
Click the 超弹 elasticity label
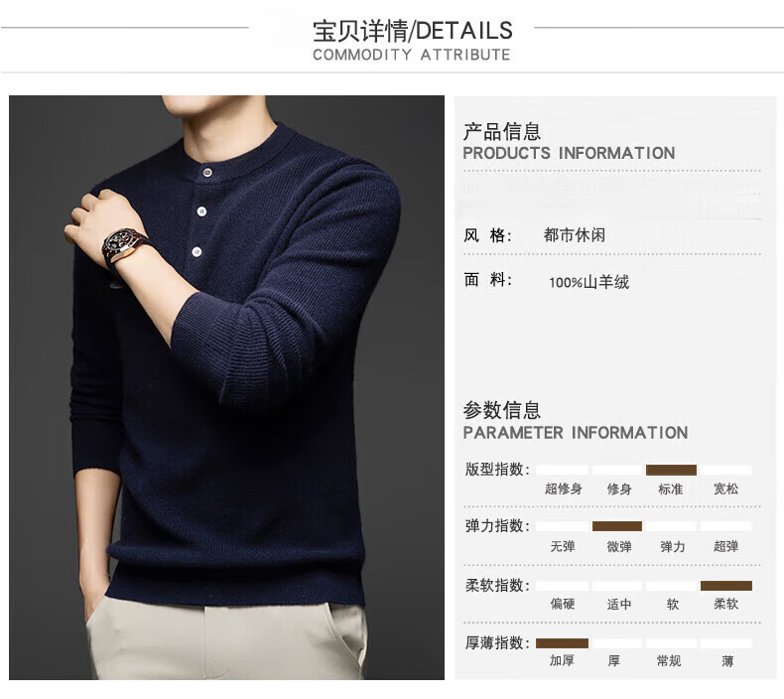pyautogui.click(x=726, y=546)
